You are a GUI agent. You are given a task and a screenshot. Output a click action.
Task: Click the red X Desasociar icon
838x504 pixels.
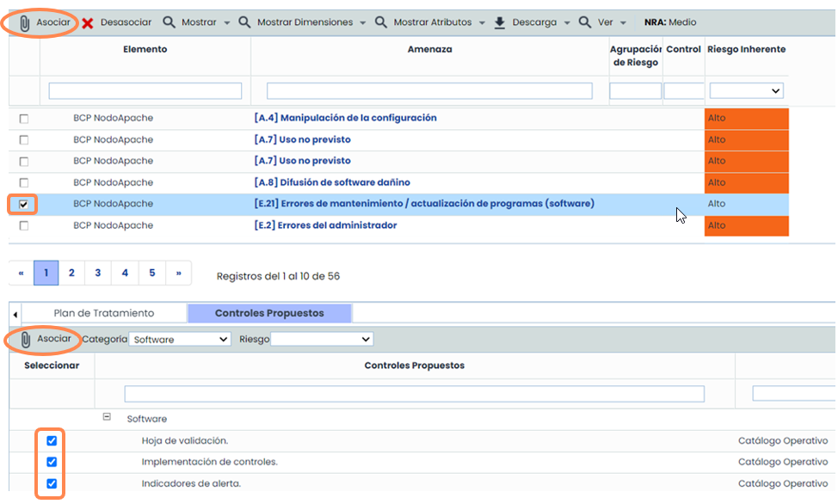click(88, 22)
